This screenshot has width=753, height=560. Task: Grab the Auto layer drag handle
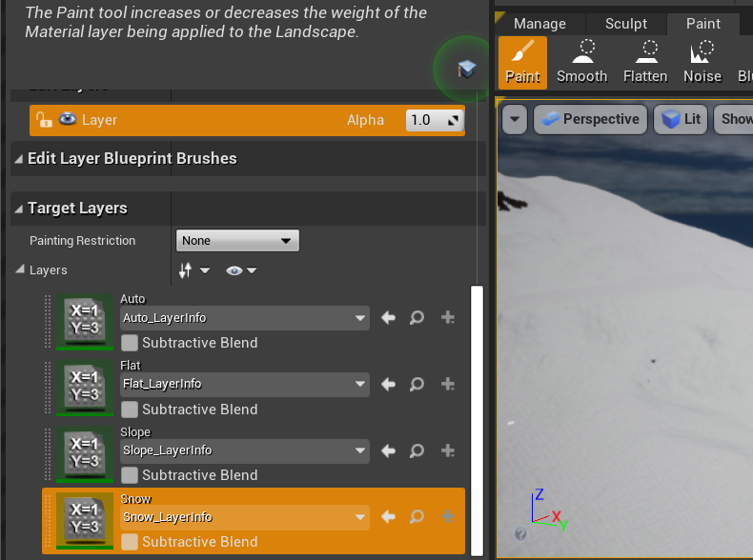[x=48, y=321]
